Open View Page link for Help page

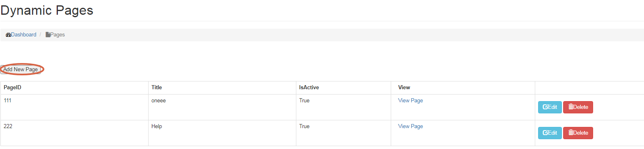(410, 126)
